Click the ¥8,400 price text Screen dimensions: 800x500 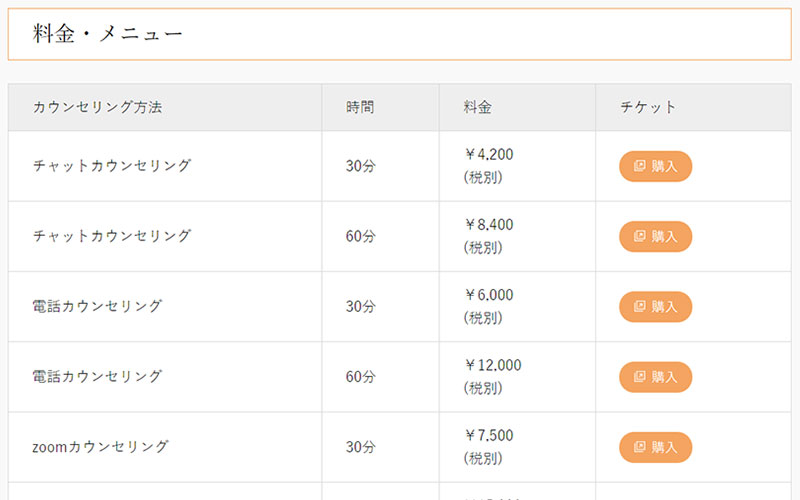coord(489,225)
